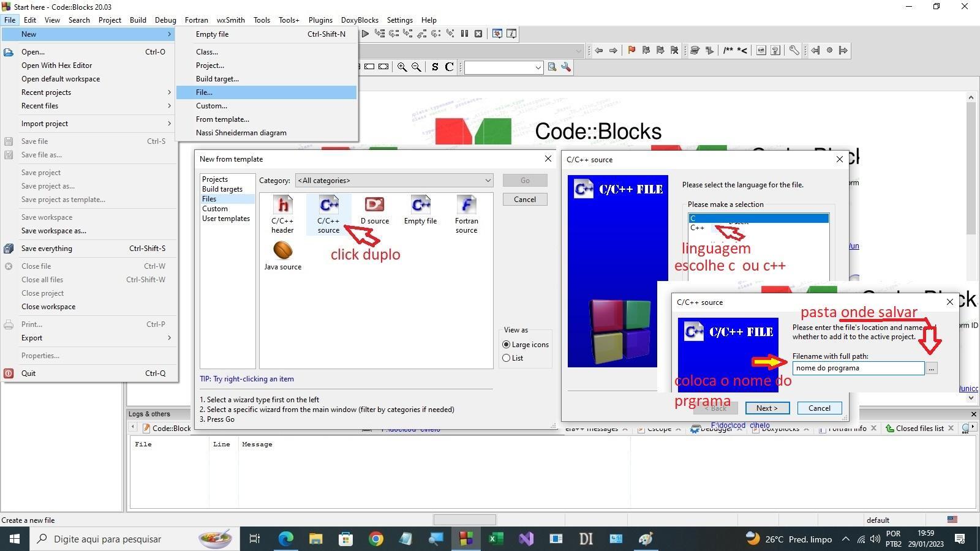Open the Various info debugger icon

tap(511, 34)
